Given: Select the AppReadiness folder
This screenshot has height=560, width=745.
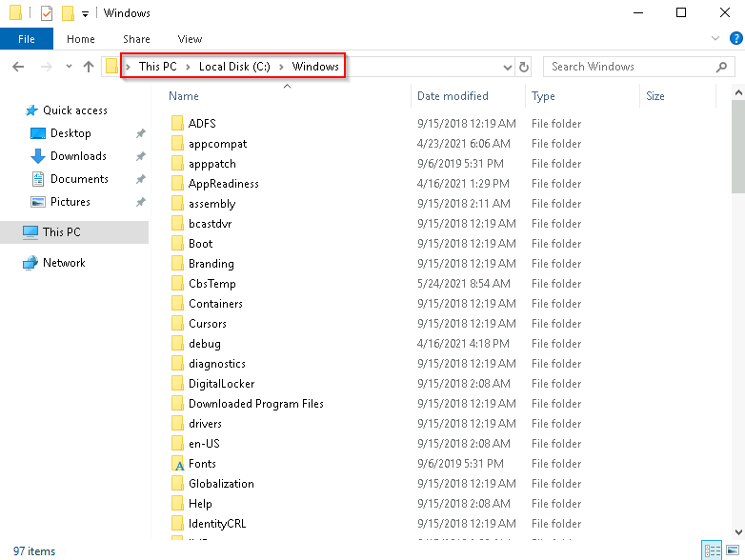Looking at the screenshot, I should pyautogui.click(x=224, y=184).
